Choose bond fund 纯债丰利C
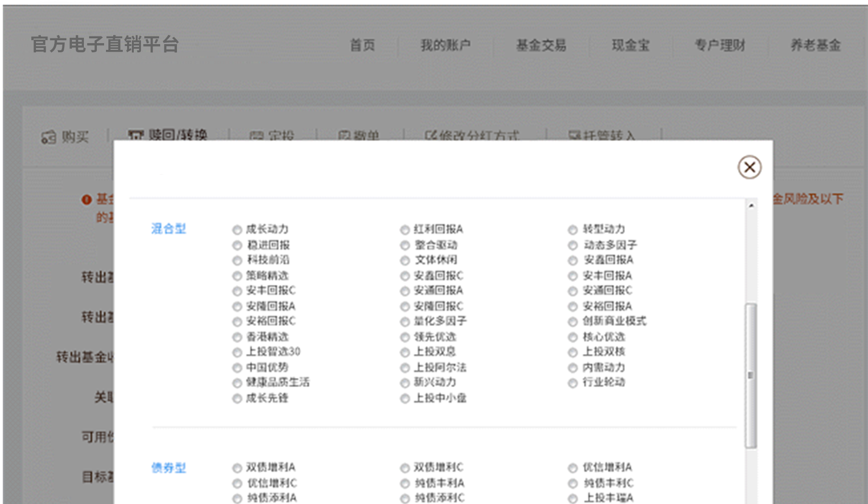Viewport: 868px width, 504px height. (x=573, y=483)
